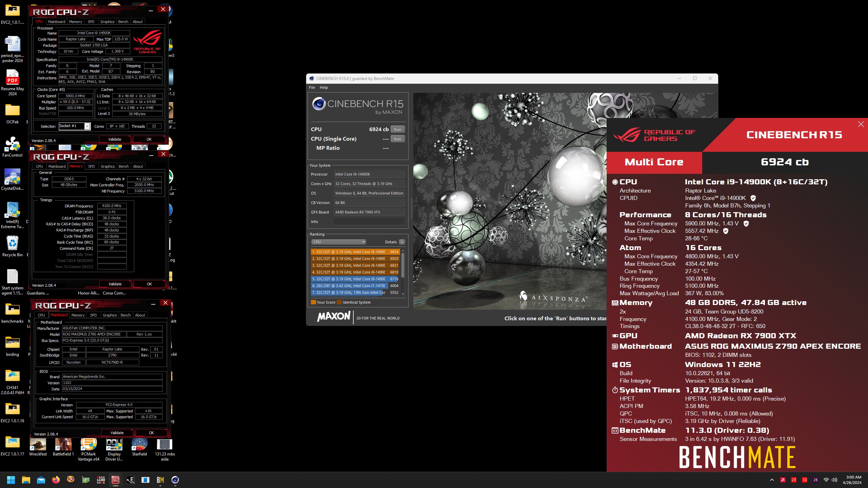Open the 131.23 mbs aida image file

165,449
